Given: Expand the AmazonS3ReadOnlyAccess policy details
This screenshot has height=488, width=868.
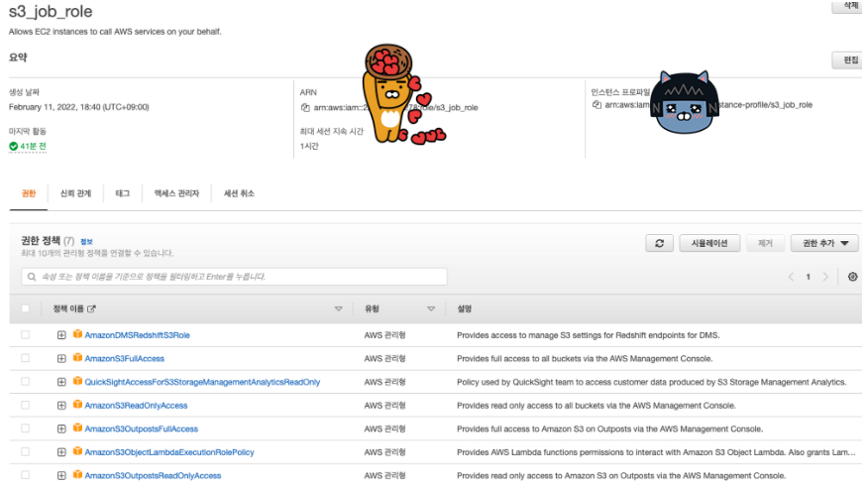Looking at the screenshot, I should point(61,406).
